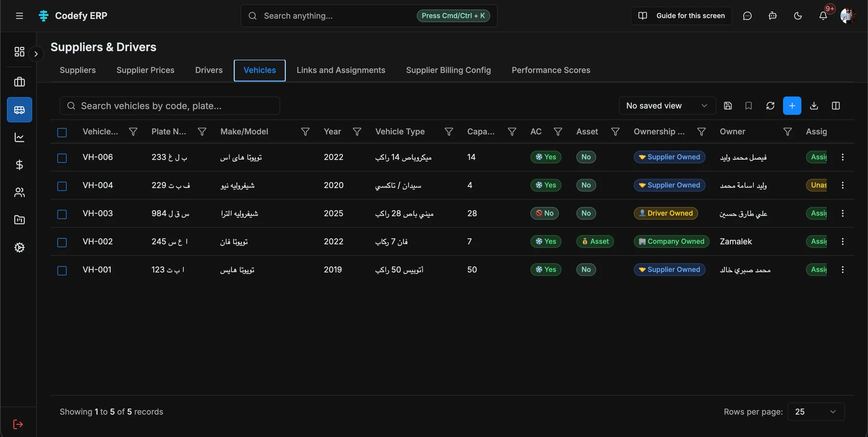Filter the Make/Model column
Screen dimensions: 868x437
click(x=305, y=132)
